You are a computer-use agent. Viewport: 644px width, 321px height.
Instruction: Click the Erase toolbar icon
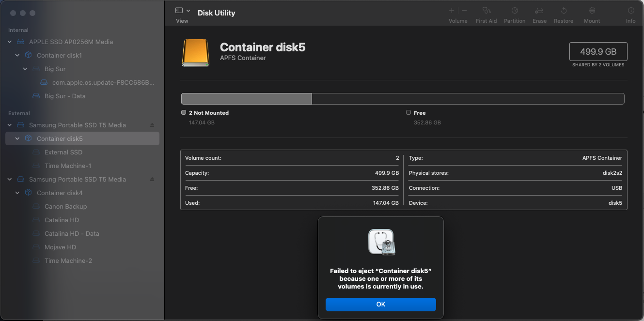click(x=539, y=11)
